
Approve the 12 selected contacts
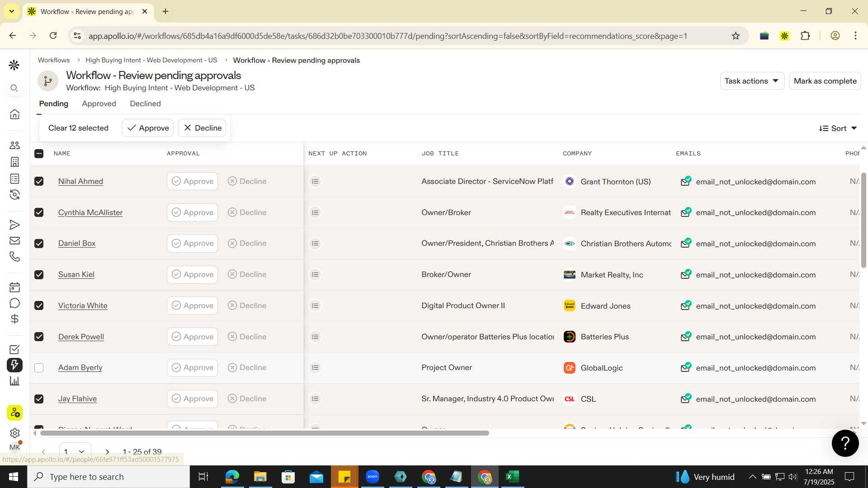[148, 128]
